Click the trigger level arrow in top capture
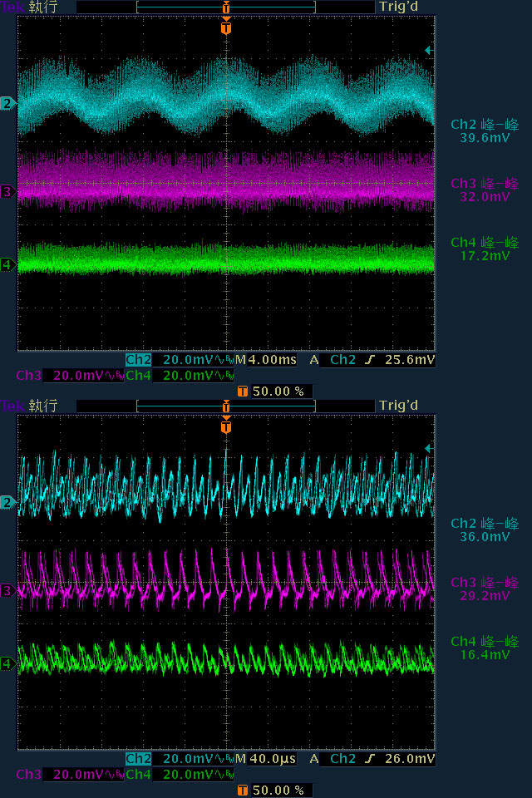Viewport: 532px width, 798px height. pyautogui.click(x=429, y=51)
